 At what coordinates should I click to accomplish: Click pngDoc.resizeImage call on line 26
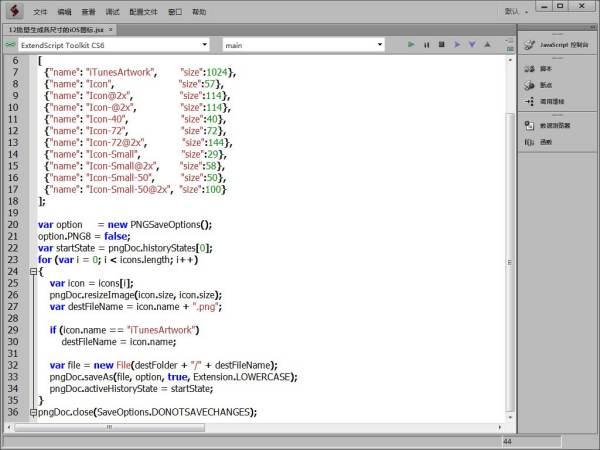[x=135, y=295]
